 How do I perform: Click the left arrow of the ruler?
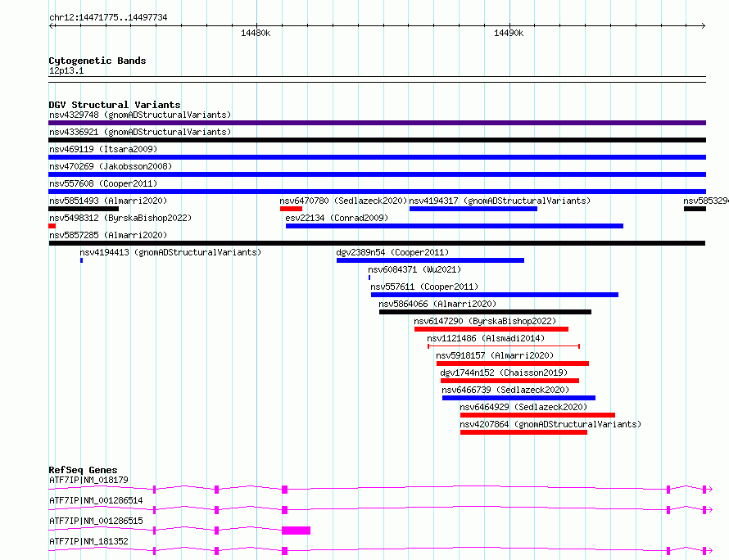click(x=52, y=25)
